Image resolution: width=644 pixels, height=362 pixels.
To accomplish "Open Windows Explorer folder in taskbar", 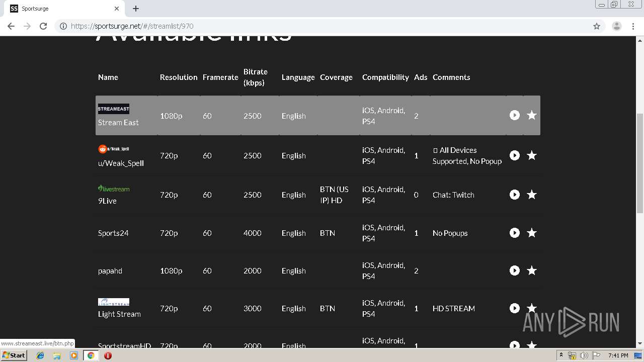I will pyautogui.click(x=57, y=355).
